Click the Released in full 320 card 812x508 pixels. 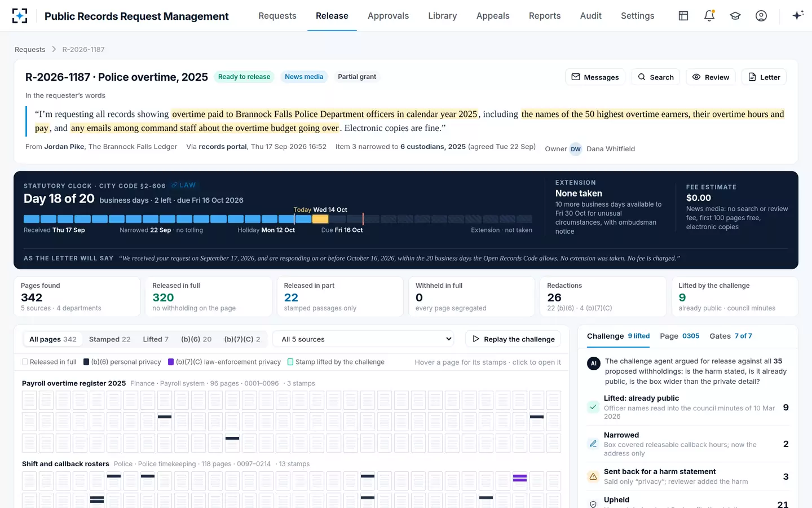coord(209,296)
